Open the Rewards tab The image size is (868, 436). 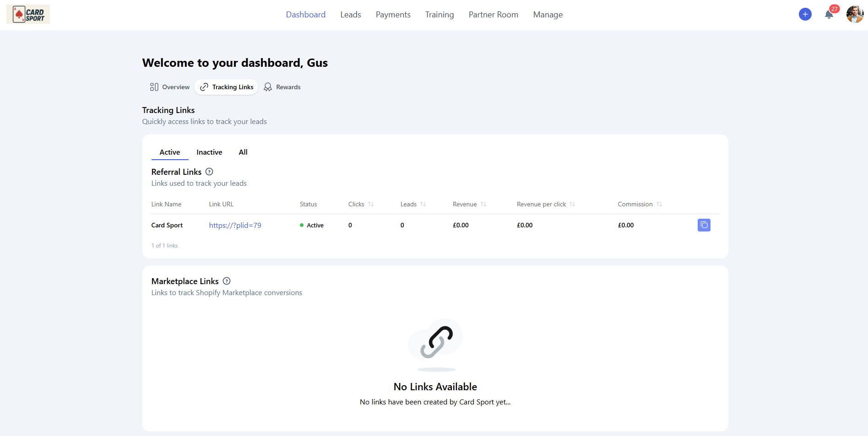pos(282,87)
